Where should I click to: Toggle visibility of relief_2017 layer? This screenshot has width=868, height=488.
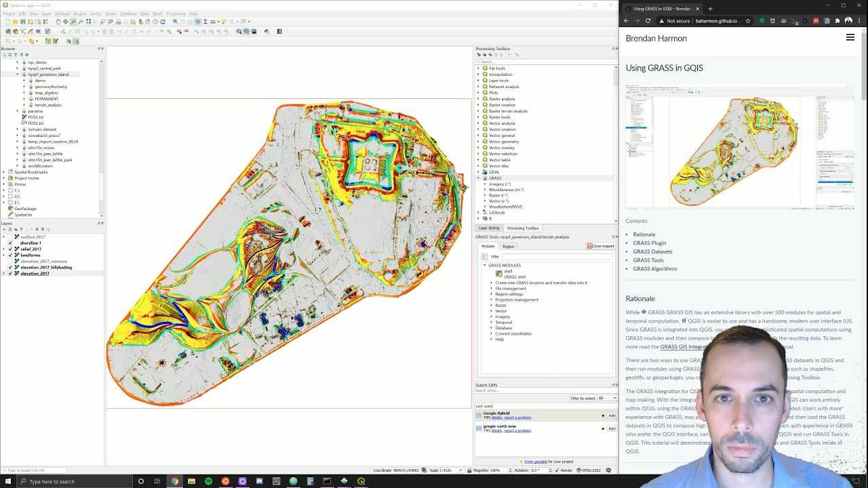pos(10,249)
